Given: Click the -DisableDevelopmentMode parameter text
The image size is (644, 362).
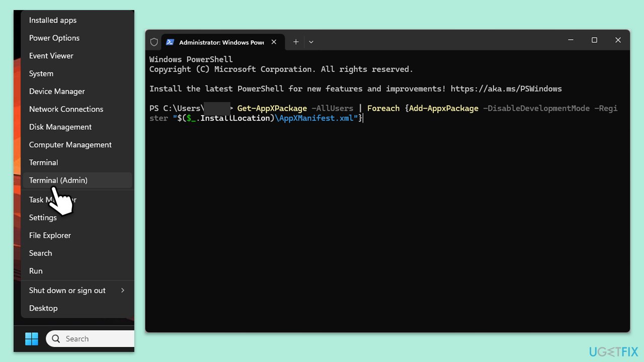Looking at the screenshot, I should (x=536, y=108).
